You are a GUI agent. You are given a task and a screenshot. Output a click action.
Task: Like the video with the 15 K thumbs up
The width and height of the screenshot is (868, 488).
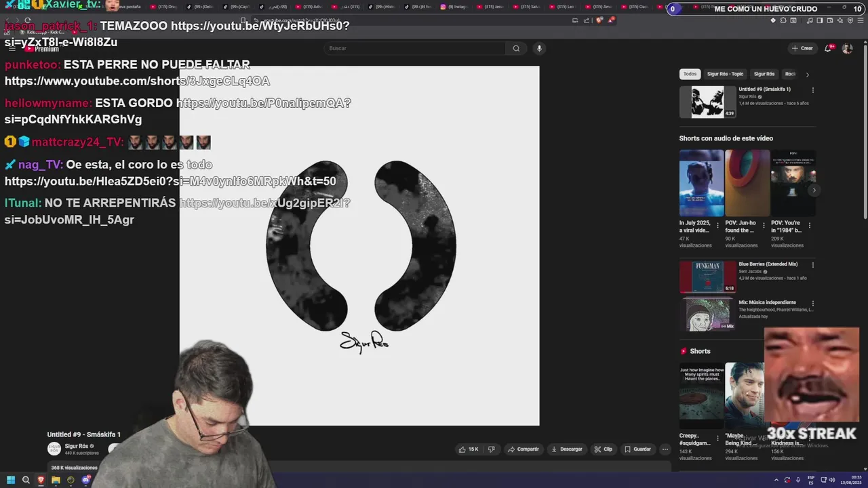coord(469,449)
